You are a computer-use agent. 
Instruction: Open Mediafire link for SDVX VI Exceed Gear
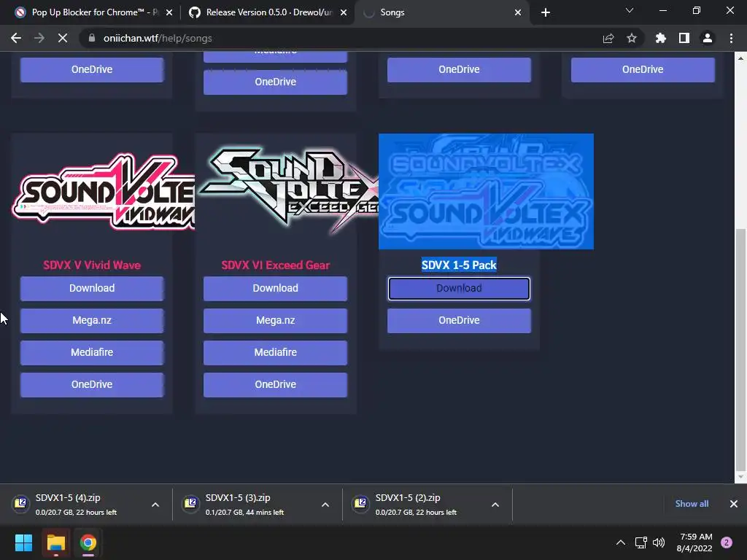tap(275, 352)
